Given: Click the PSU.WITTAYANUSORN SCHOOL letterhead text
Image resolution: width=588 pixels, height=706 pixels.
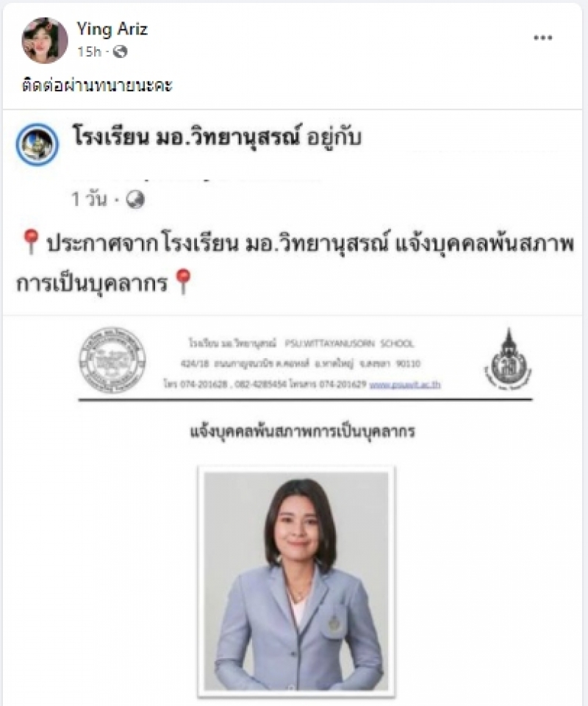Looking at the screenshot, I should [349, 343].
